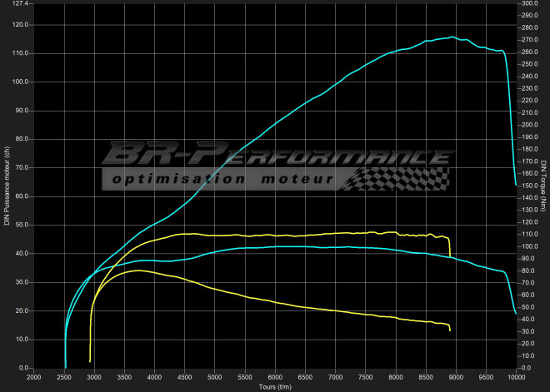The image size is (550, 392).
Task: Click the cyan power curve peak near 9000 rpm
Action: pos(452,37)
